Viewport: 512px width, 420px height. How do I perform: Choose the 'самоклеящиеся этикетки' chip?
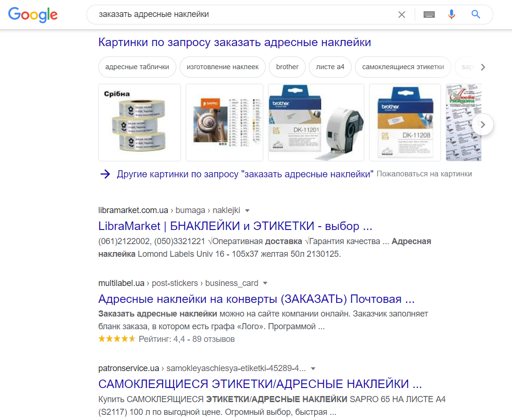[403, 67]
